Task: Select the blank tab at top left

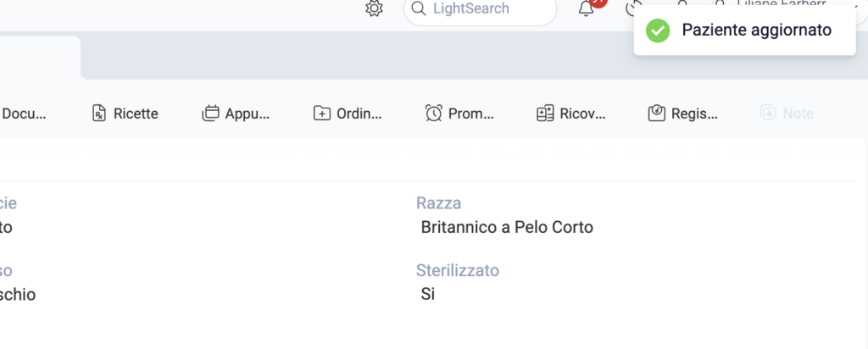Action: (x=40, y=58)
